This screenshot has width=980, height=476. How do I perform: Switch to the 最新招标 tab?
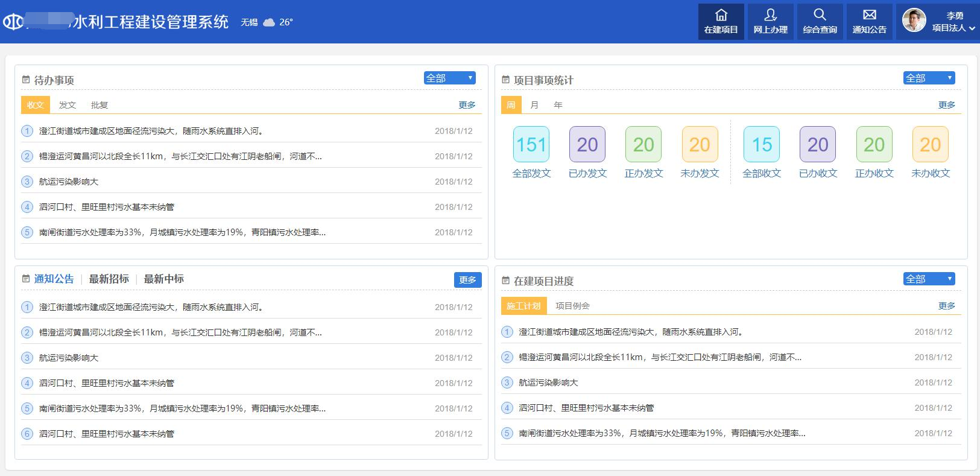[x=109, y=279]
